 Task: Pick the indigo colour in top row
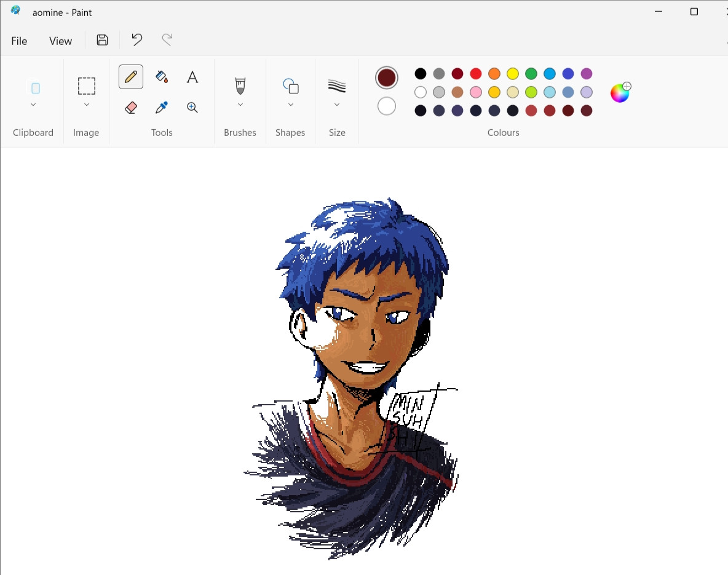[568, 73]
